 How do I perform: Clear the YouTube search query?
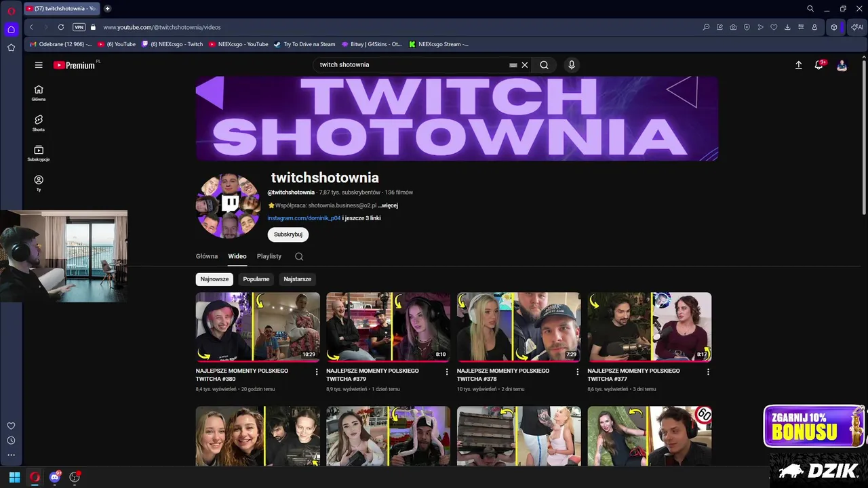click(524, 65)
